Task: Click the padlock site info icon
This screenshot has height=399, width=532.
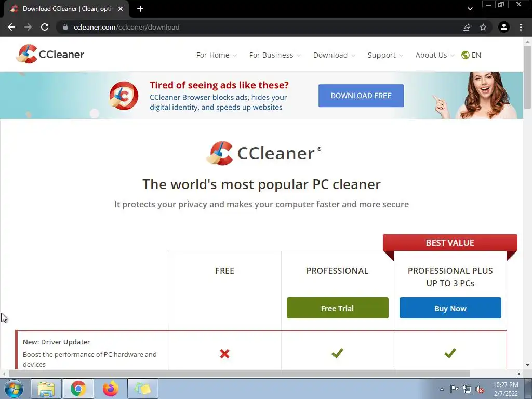Action: [65, 27]
